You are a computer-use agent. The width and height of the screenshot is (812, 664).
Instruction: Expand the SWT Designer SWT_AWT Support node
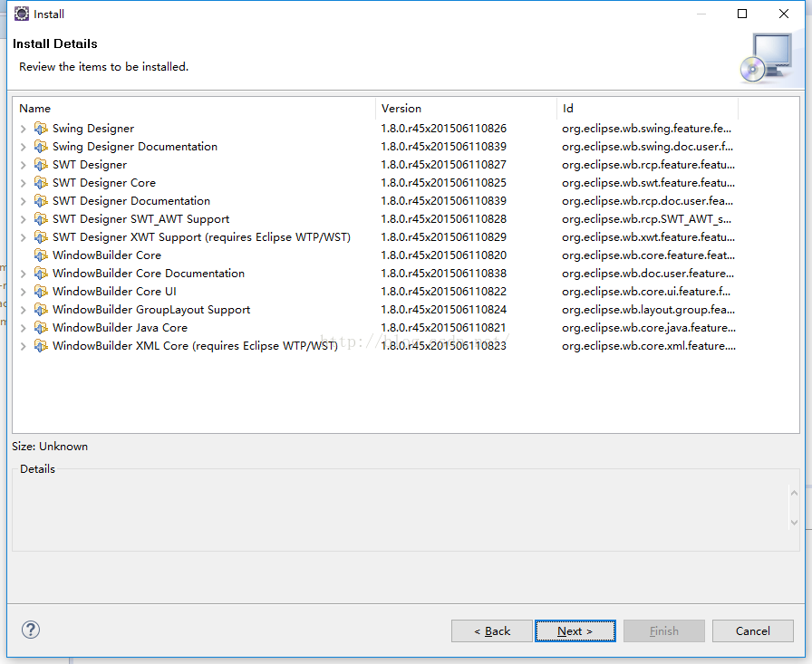[x=23, y=219]
